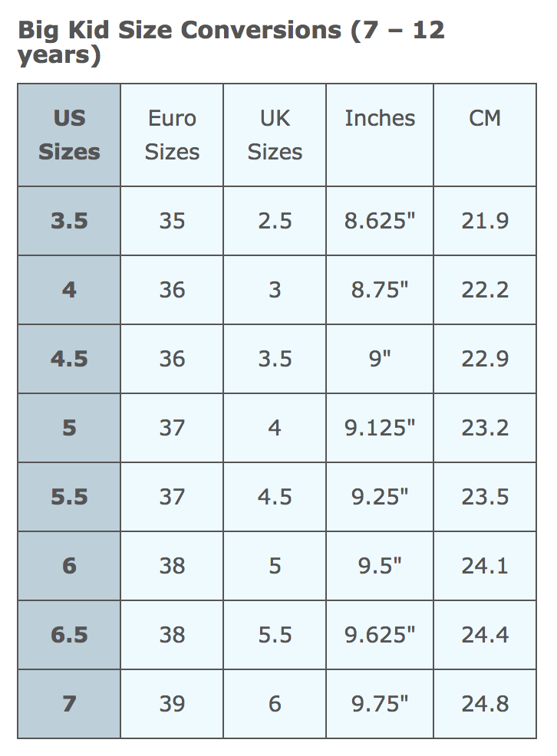Click the Euro size 39 cell
Viewport: 557px width, 756px height.
[172, 703]
